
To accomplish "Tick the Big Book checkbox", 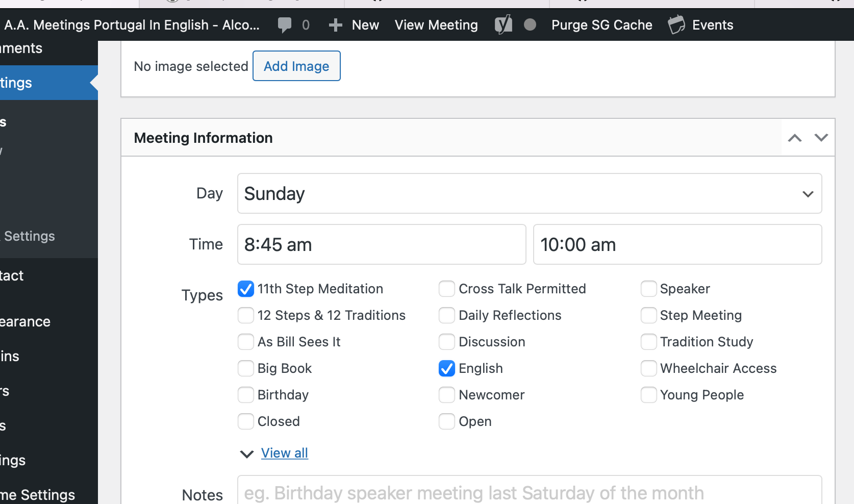I will tap(246, 368).
